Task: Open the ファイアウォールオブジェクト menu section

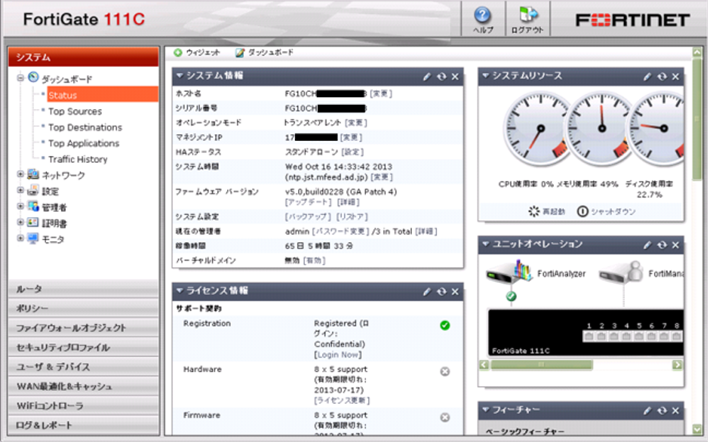Action: pyautogui.click(x=84, y=328)
